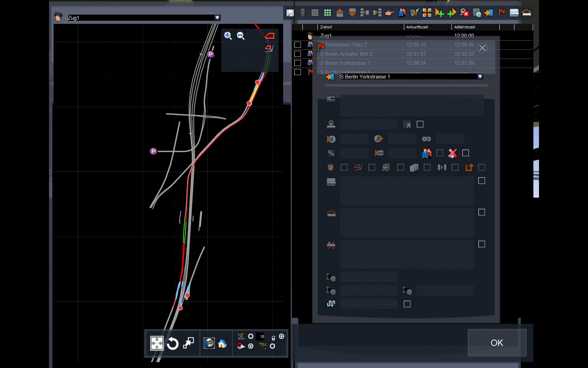Viewport: 588px width, 368px height.
Task: Click the globe icon in map toolbar
Action: tap(209, 343)
